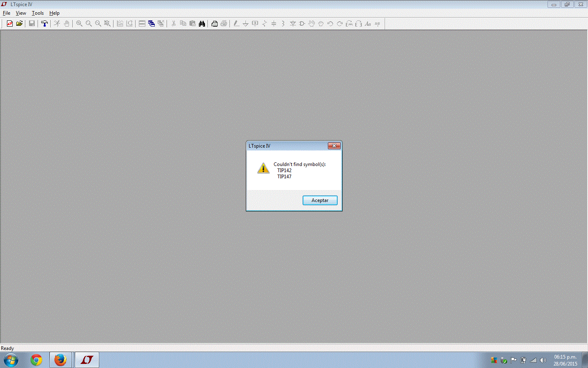Open the View menu
Image resolution: width=588 pixels, height=368 pixels.
click(x=21, y=13)
